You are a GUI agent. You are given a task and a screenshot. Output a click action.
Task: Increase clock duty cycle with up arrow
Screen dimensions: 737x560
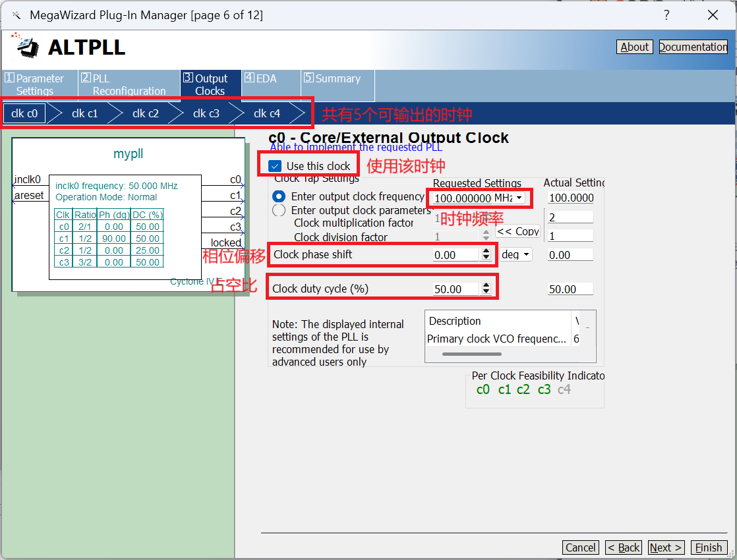point(486,286)
